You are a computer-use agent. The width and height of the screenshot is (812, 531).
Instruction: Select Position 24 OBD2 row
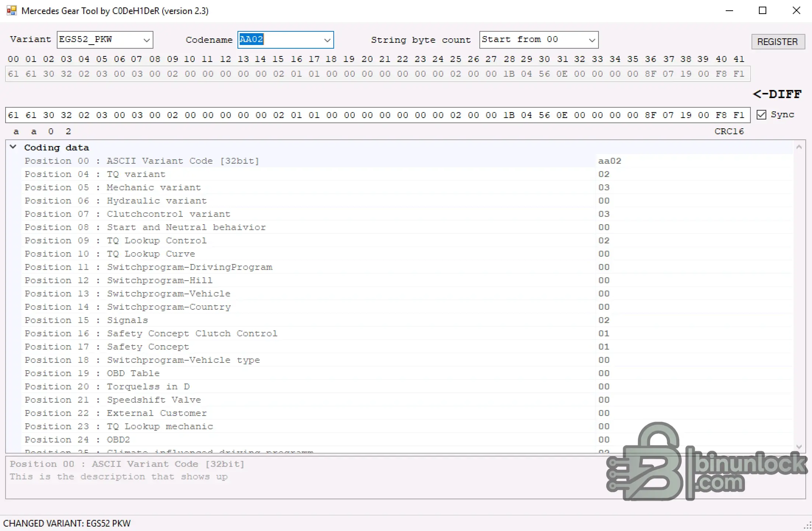pos(407,440)
